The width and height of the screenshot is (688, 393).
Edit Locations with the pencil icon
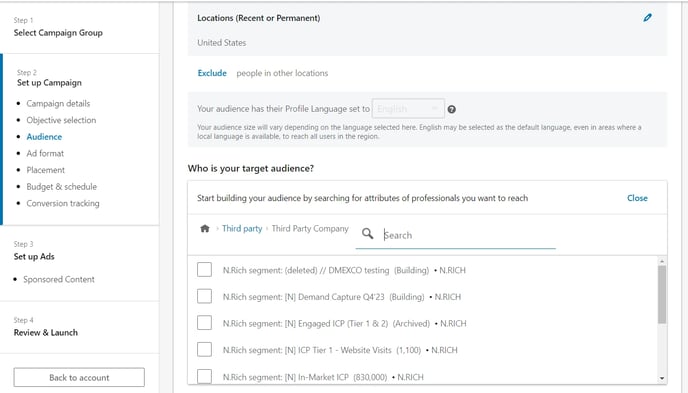point(647,18)
